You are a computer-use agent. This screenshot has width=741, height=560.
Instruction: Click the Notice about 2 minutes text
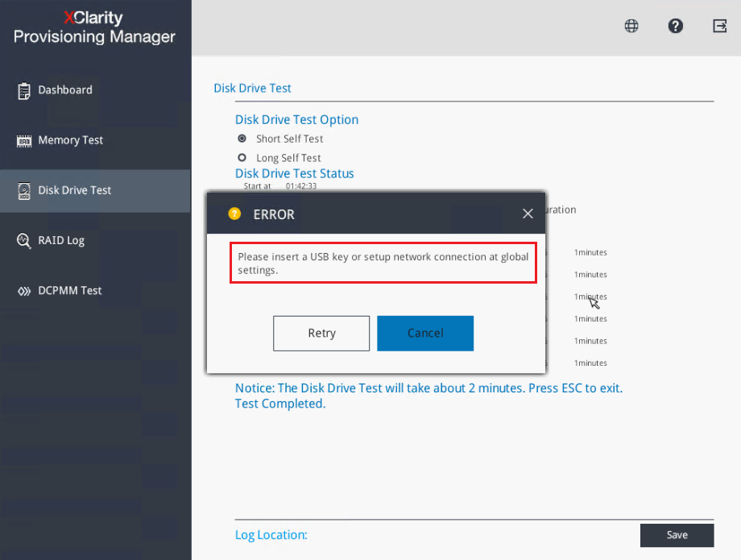pyautogui.click(x=429, y=388)
